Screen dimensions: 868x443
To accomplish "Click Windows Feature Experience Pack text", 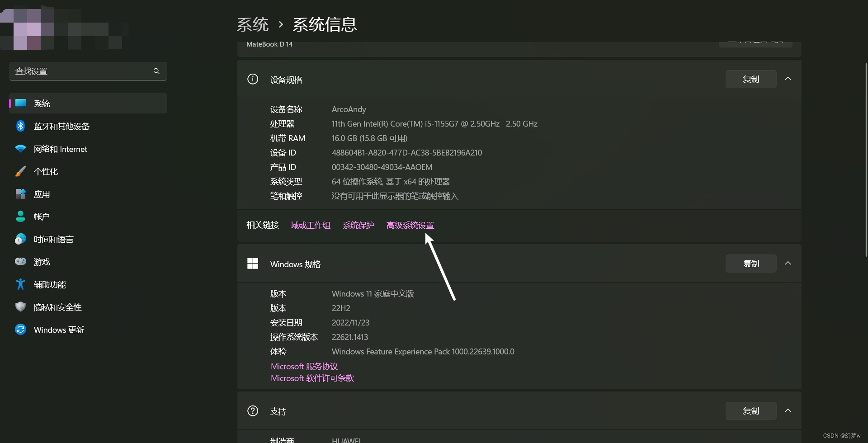I will (423, 352).
